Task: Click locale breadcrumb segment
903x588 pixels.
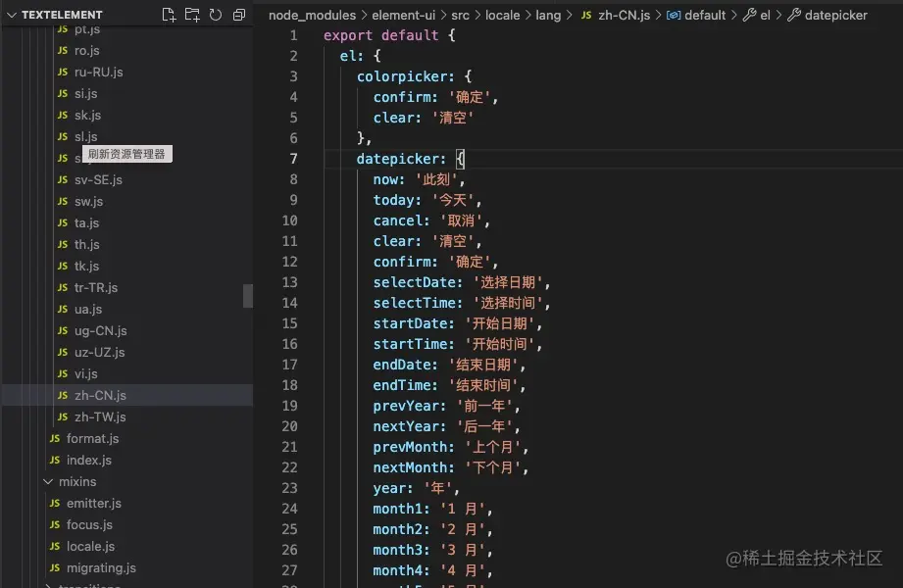Action: [x=502, y=15]
